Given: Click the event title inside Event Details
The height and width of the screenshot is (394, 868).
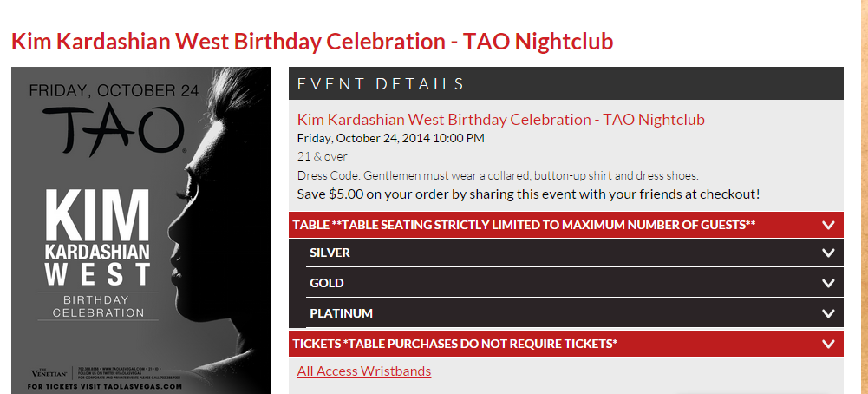Looking at the screenshot, I should pyautogui.click(x=500, y=120).
